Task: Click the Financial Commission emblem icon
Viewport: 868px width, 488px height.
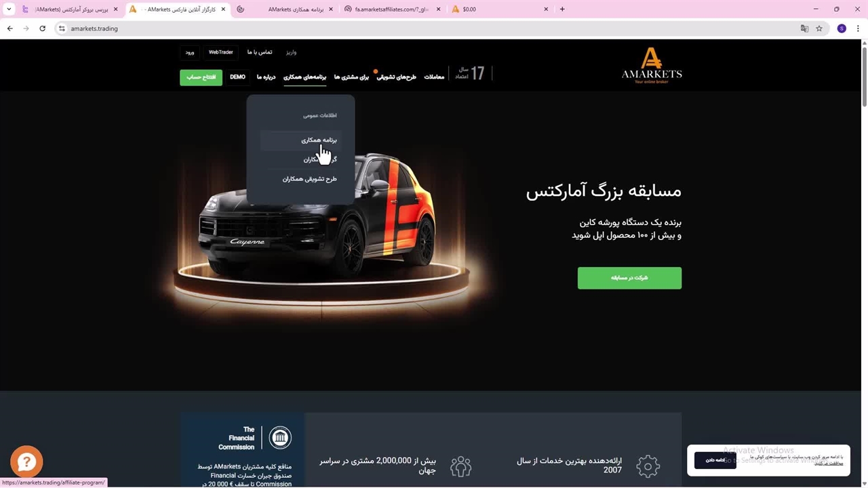Action: tap(279, 438)
